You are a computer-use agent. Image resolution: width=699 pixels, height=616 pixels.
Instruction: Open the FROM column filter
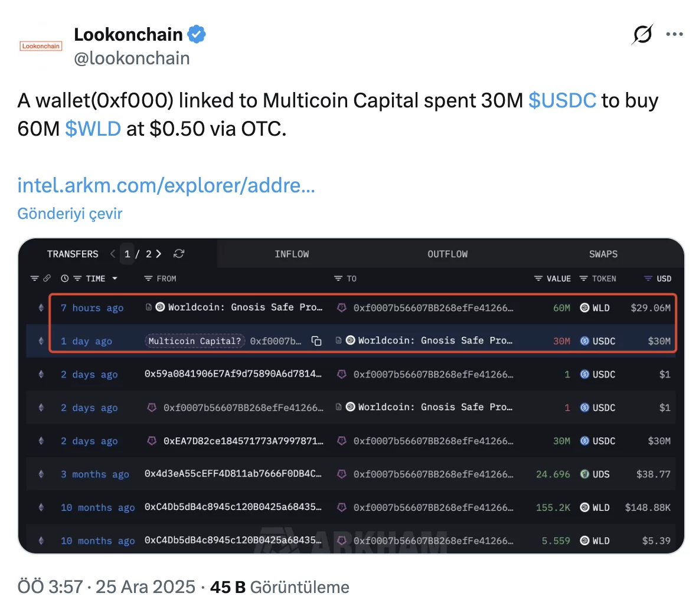149,278
